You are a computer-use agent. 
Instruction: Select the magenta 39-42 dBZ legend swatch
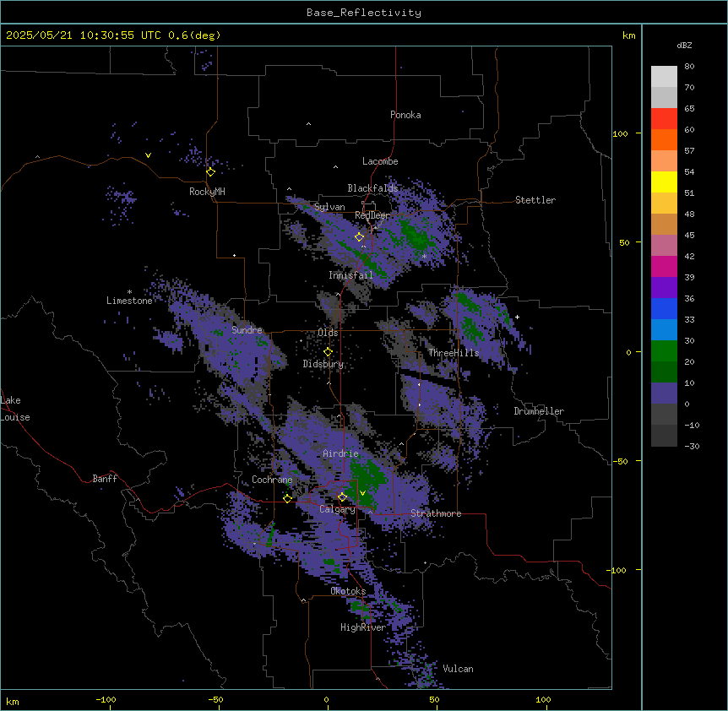(x=664, y=266)
